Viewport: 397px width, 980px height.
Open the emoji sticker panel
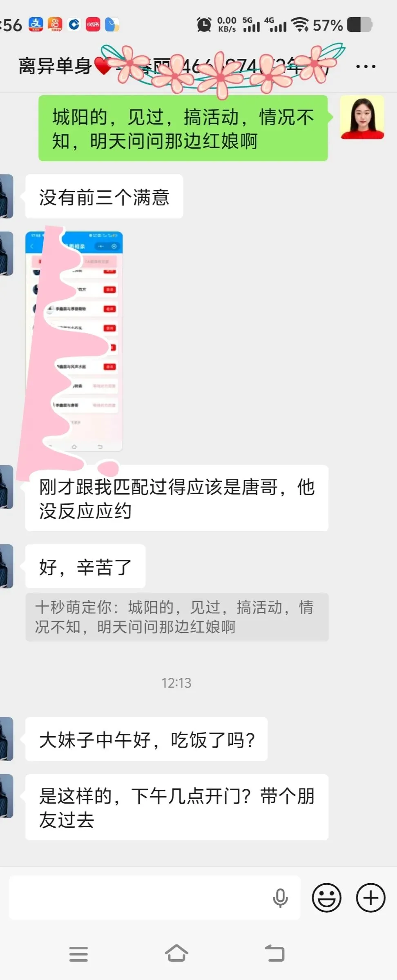click(x=326, y=898)
